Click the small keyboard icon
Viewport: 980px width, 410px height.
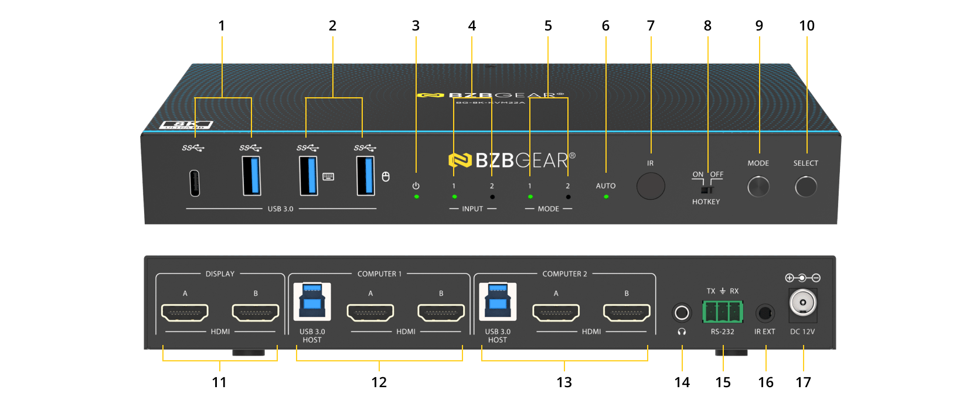328,176
